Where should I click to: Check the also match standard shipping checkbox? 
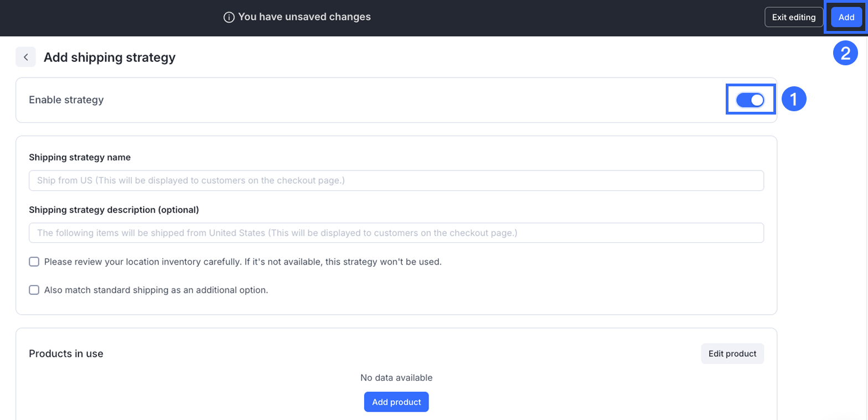pos(34,290)
